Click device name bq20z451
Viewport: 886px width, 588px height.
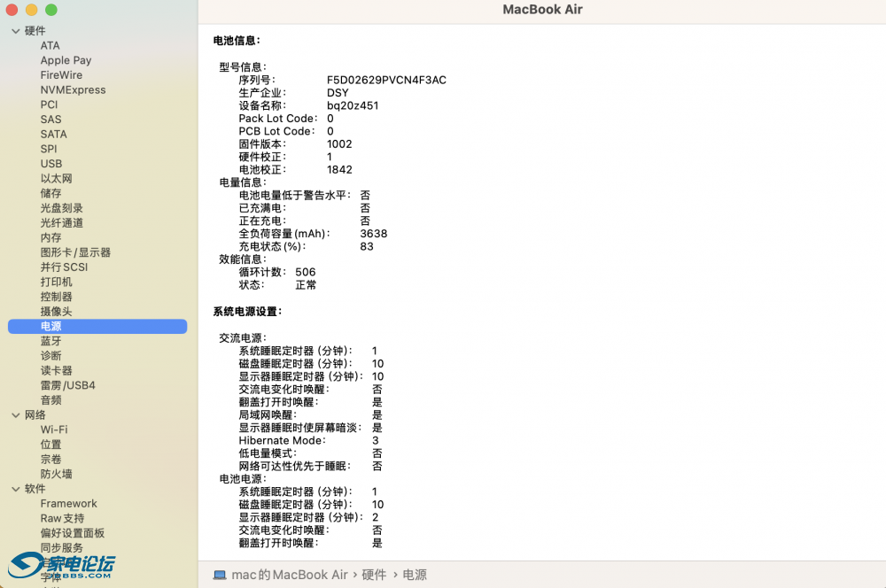click(x=353, y=105)
